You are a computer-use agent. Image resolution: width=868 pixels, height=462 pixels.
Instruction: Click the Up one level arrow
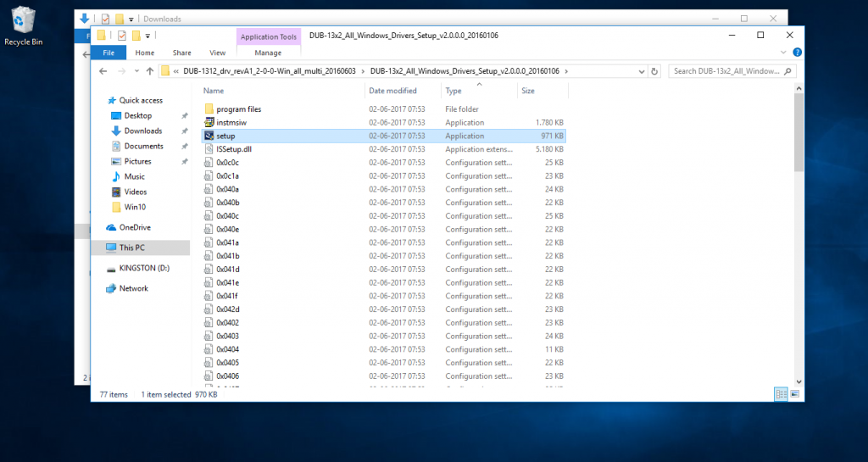coord(150,71)
